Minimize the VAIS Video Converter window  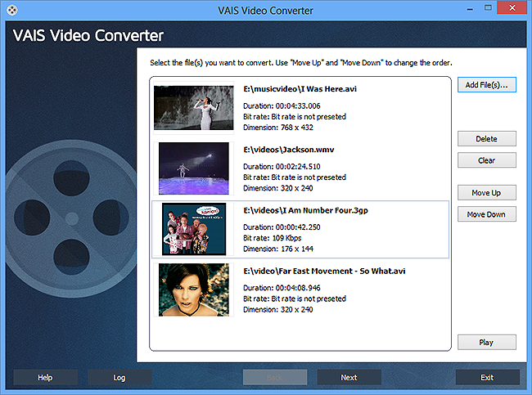(x=470, y=9)
